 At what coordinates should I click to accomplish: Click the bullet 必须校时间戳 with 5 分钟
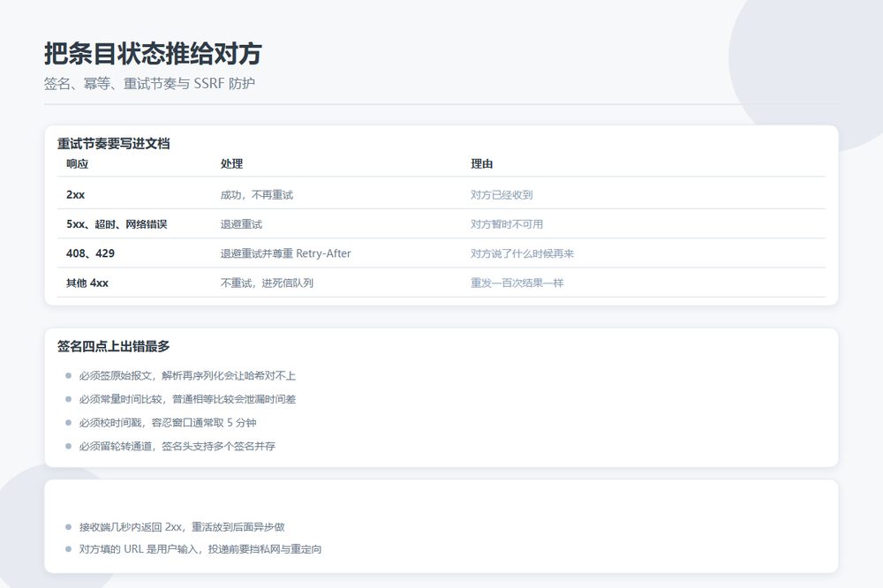(168, 423)
